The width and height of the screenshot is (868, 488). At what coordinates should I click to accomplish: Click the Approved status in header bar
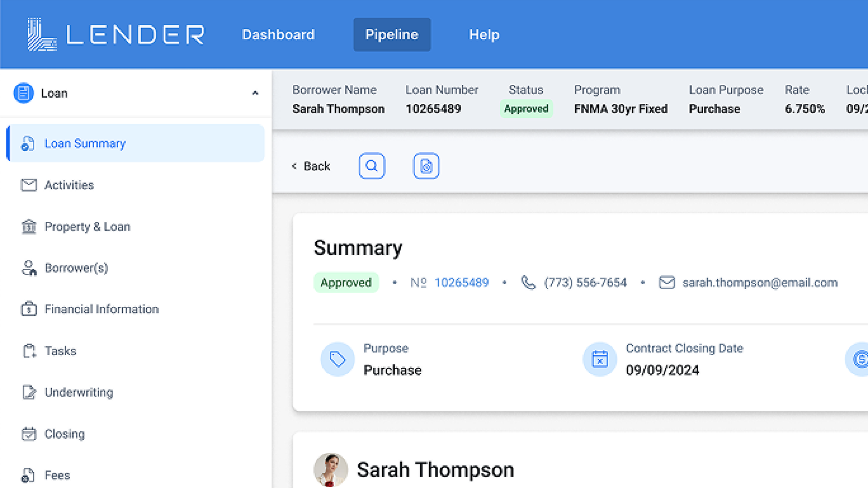[x=526, y=108]
